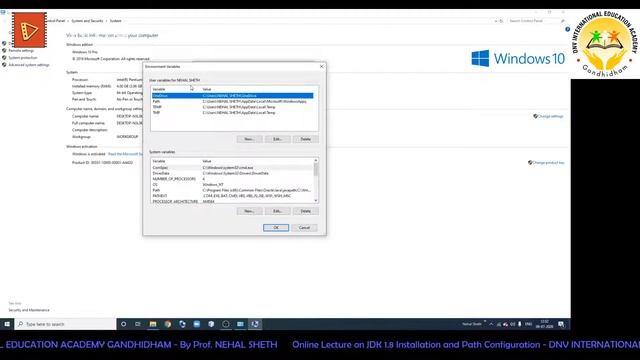Screen dimensions: 640x360
Task: Open Google Chrome from taskbar
Action: coord(167,324)
